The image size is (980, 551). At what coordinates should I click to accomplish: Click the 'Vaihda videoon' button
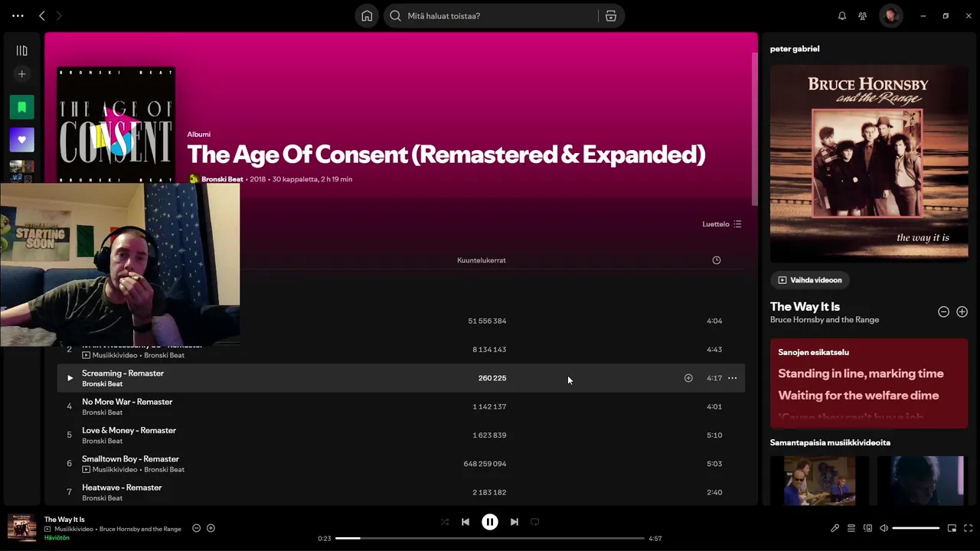(810, 280)
